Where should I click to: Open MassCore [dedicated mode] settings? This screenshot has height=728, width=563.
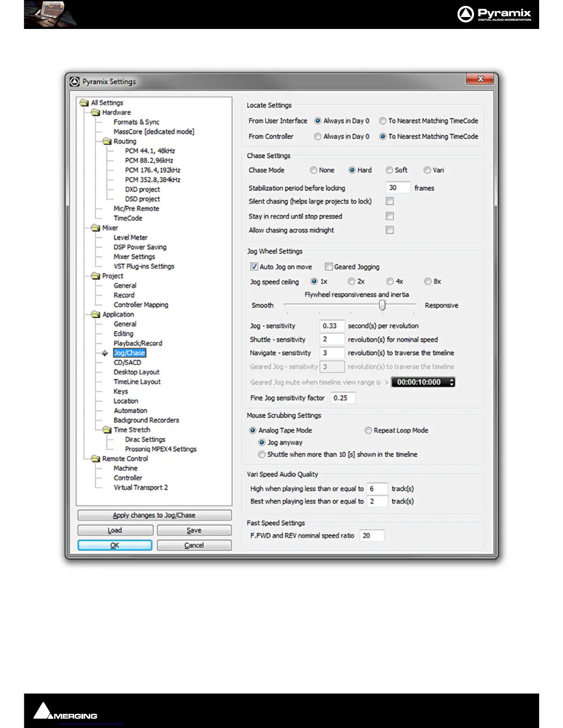coord(154,131)
